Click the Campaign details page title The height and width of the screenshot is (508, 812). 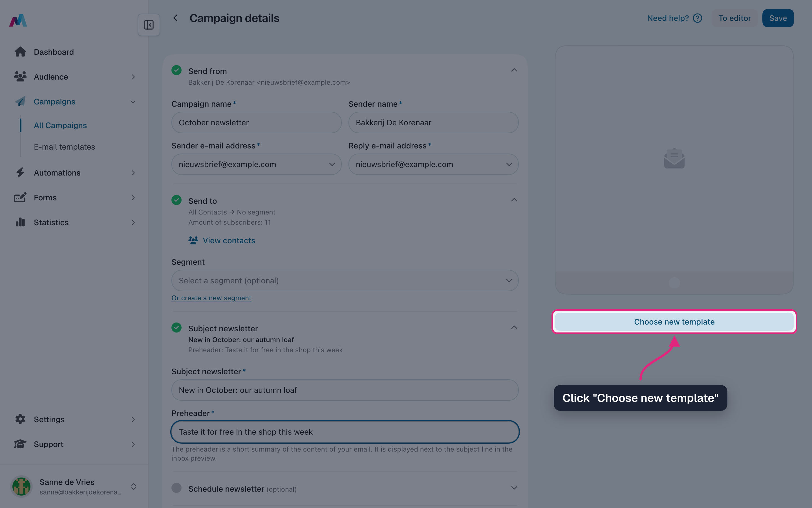point(234,18)
